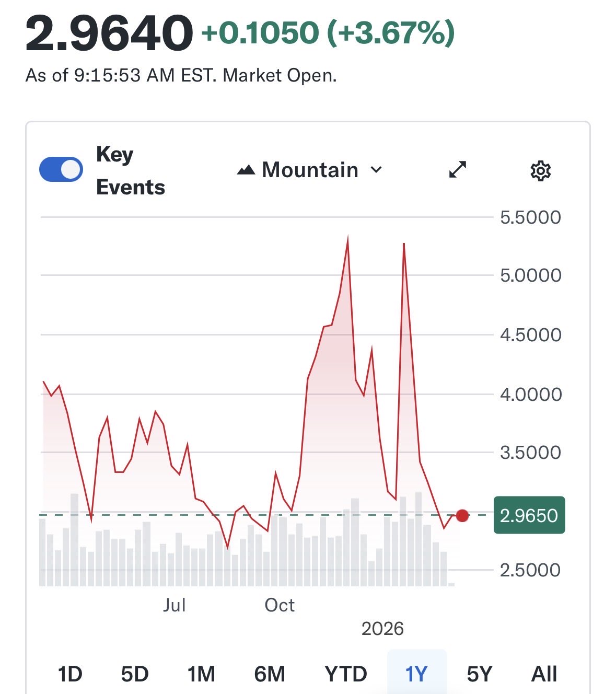This screenshot has width=616, height=694.
Task: Click the chevron next to Mountain
Action: 376,170
